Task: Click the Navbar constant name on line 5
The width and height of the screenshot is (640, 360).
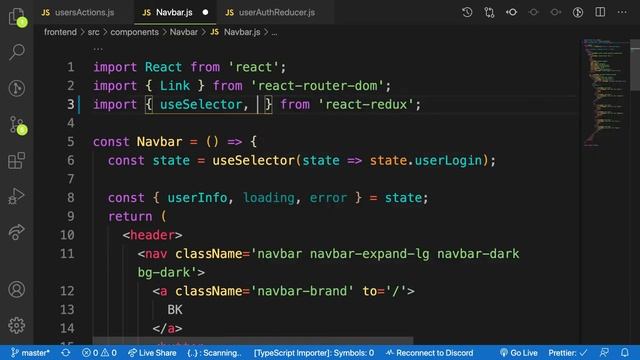Action: pyautogui.click(x=159, y=142)
